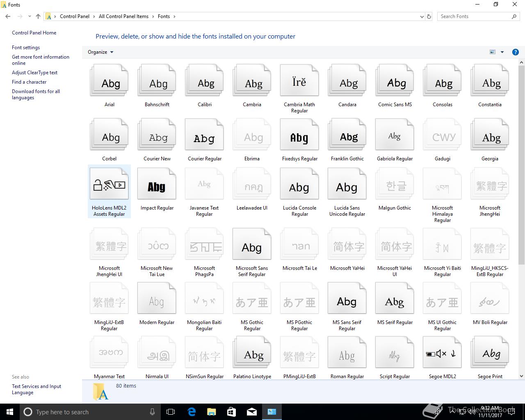Screen dimensions: 525x420
Task: Expand the chevron after Fonts breadcrumb
Action: [174, 16]
